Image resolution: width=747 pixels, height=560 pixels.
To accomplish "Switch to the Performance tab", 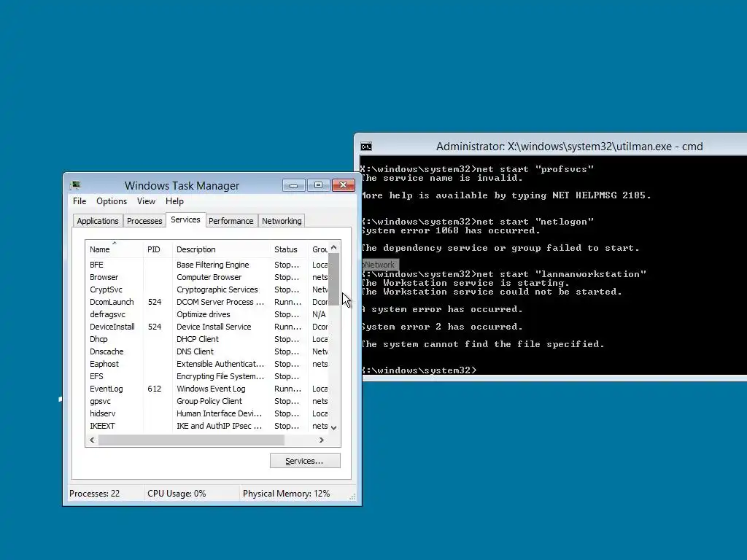I will (231, 221).
